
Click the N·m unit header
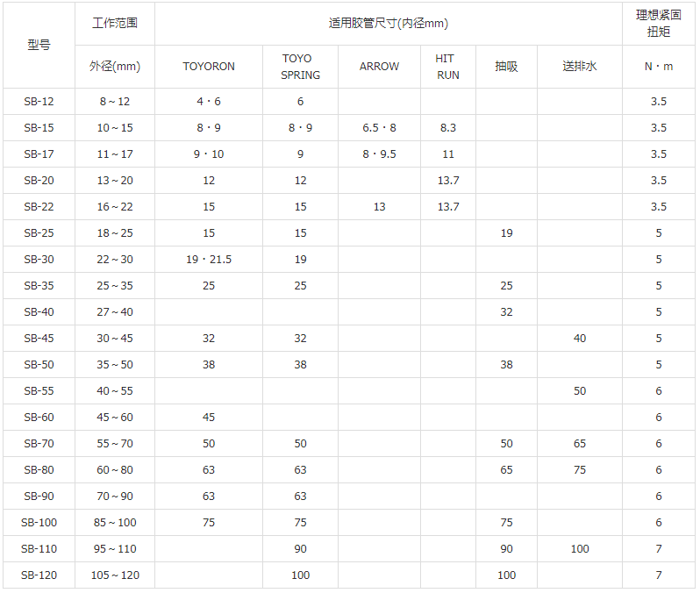pos(659,67)
